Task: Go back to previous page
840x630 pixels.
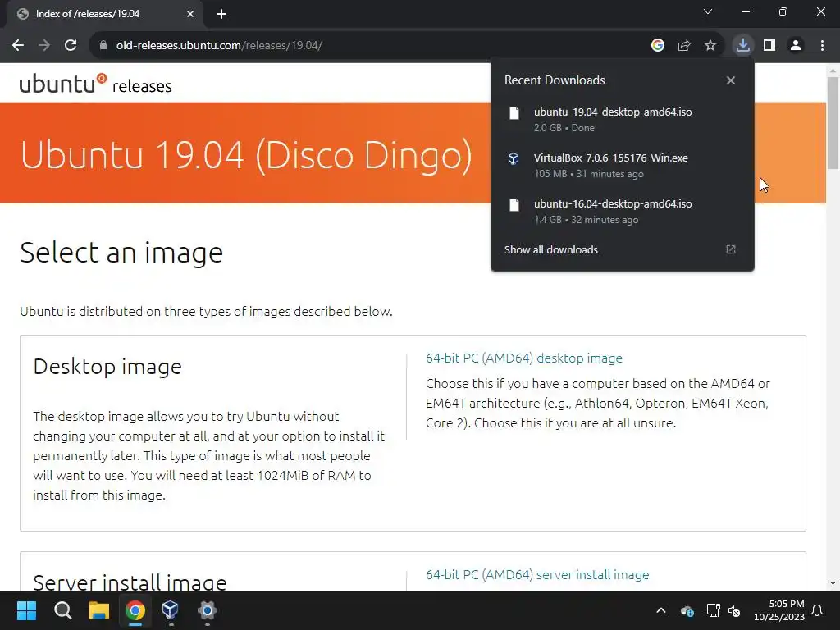Action: (x=18, y=46)
